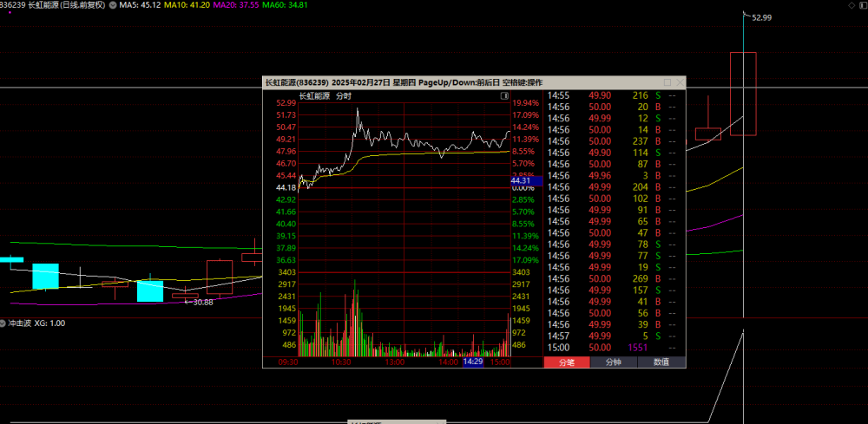Image resolution: width=868 pixels, height=424 pixels.
Task: Click the 52.99 top price on intraday left axis
Action: point(286,103)
